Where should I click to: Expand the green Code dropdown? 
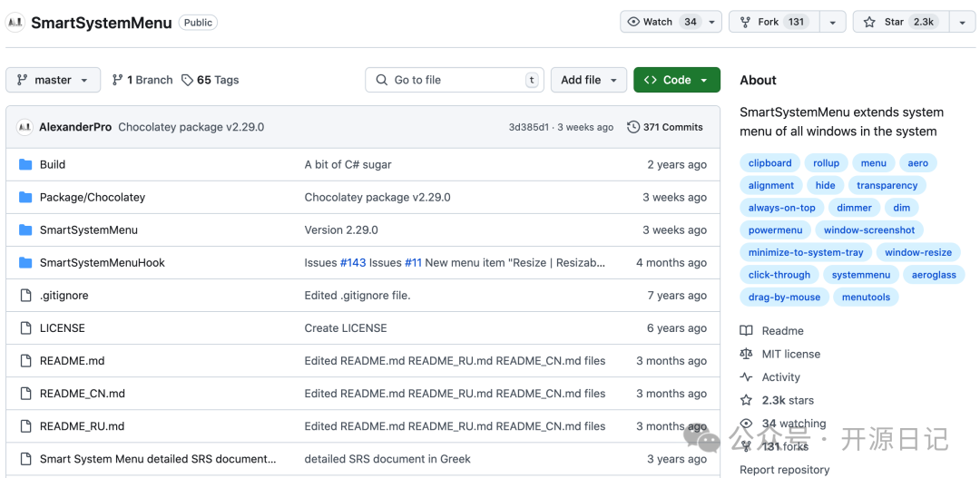point(676,80)
